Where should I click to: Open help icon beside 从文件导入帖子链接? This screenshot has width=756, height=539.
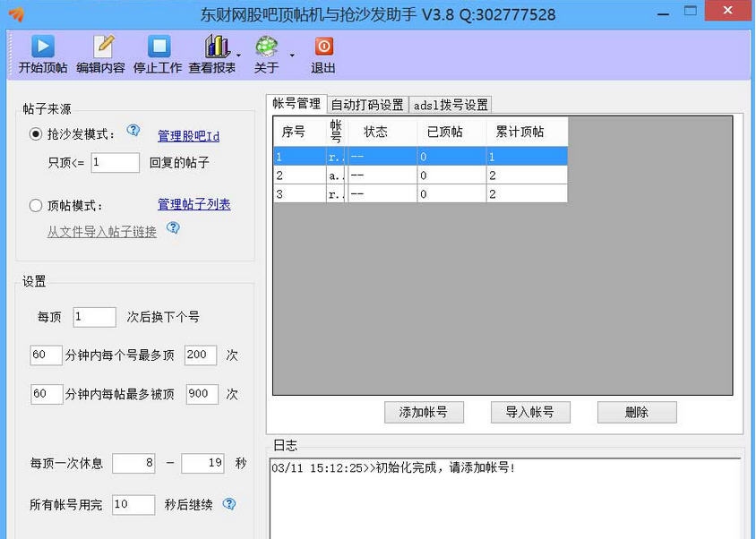(x=173, y=227)
